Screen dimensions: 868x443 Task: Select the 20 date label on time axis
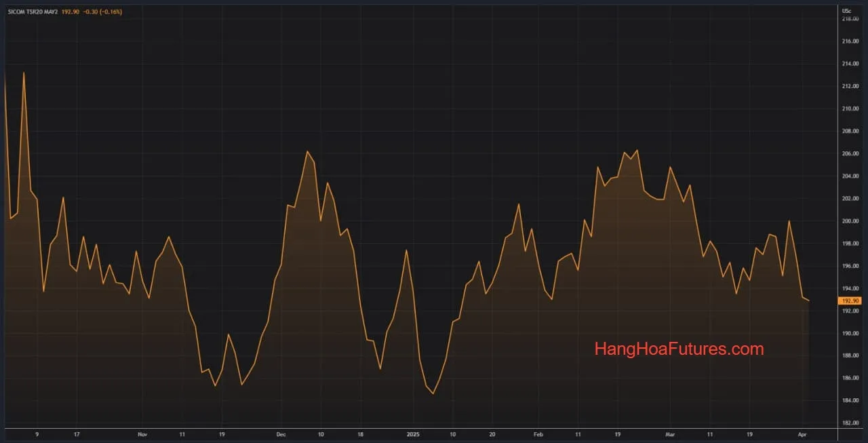pos(492,434)
